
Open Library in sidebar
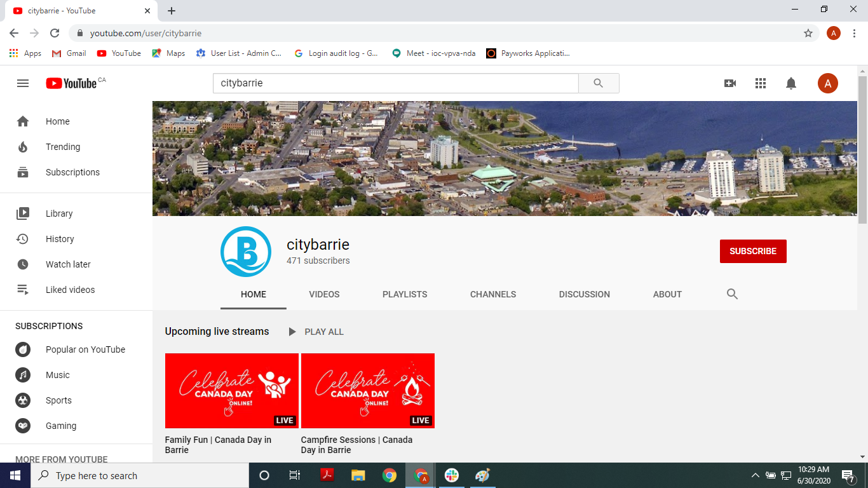[76, 213]
